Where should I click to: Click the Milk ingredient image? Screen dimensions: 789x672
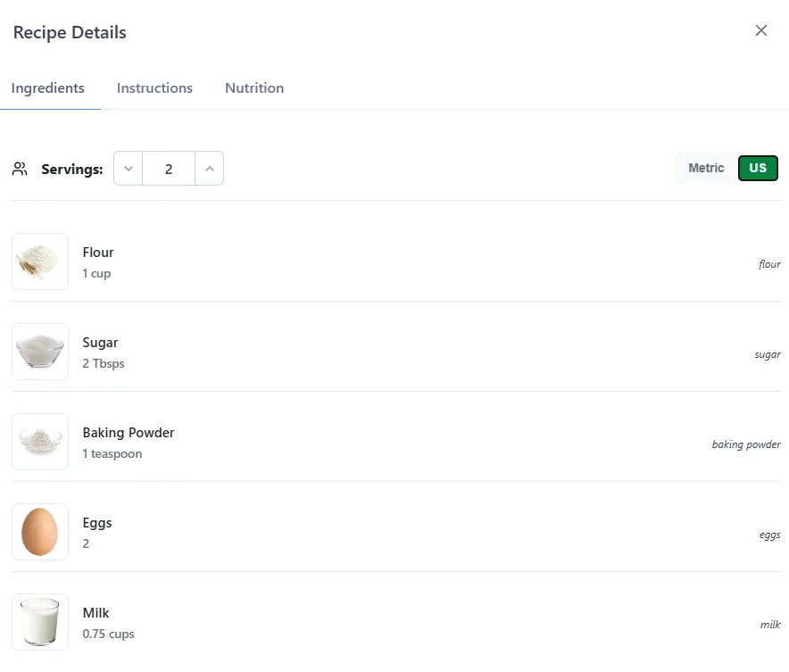coord(39,621)
